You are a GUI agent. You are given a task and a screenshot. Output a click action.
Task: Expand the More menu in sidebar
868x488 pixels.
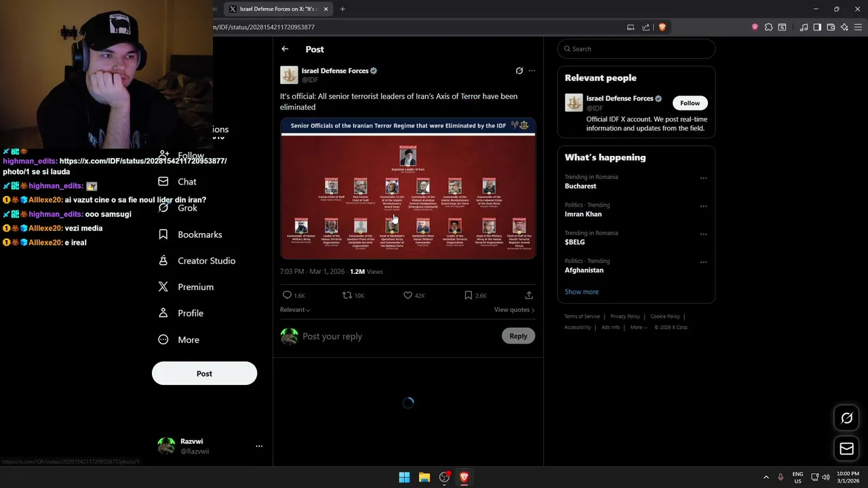click(x=179, y=340)
